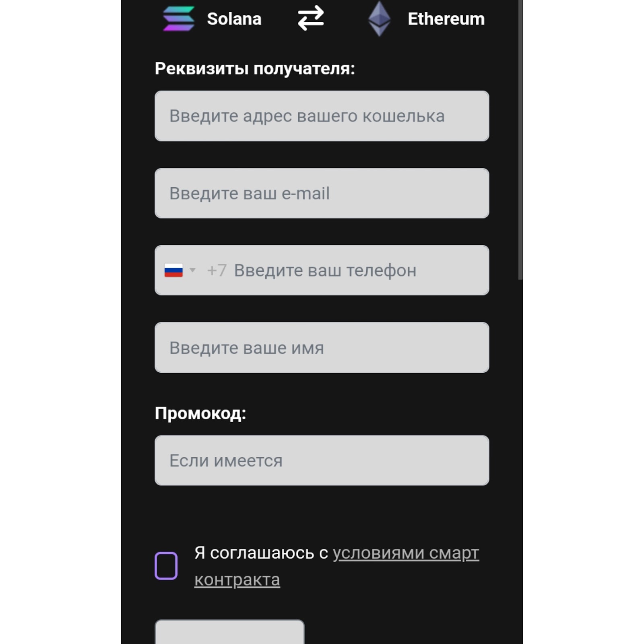The height and width of the screenshot is (644, 644).
Task: Click the swap direction arrows icon
Action: pos(310,18)
